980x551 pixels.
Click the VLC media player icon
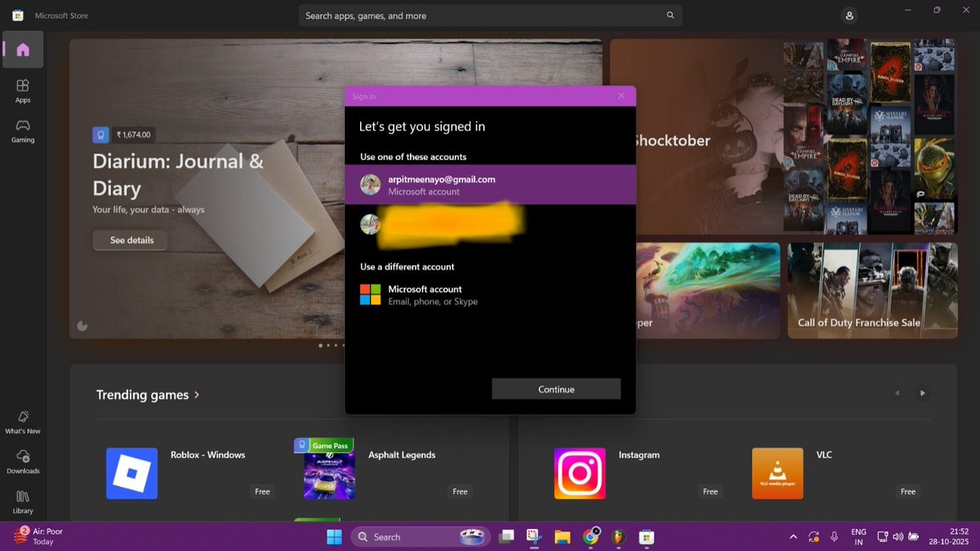coord(777,473)
